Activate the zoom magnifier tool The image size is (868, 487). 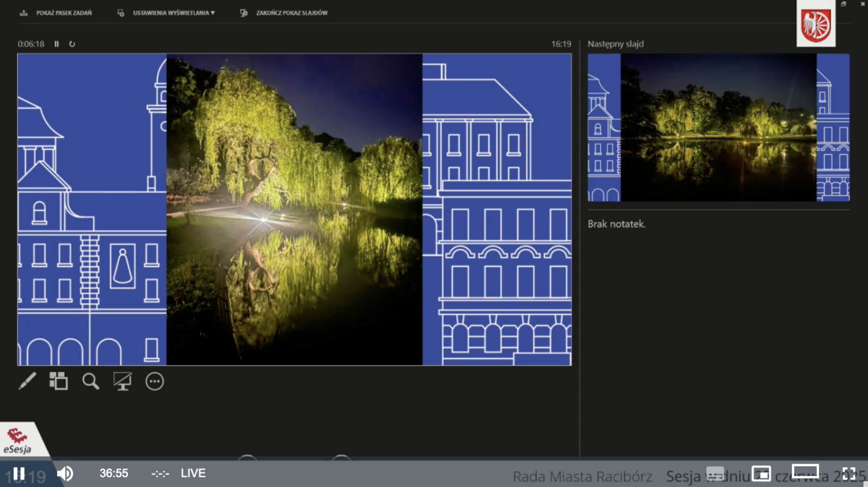pyautogui.click(x=91, y=381)
